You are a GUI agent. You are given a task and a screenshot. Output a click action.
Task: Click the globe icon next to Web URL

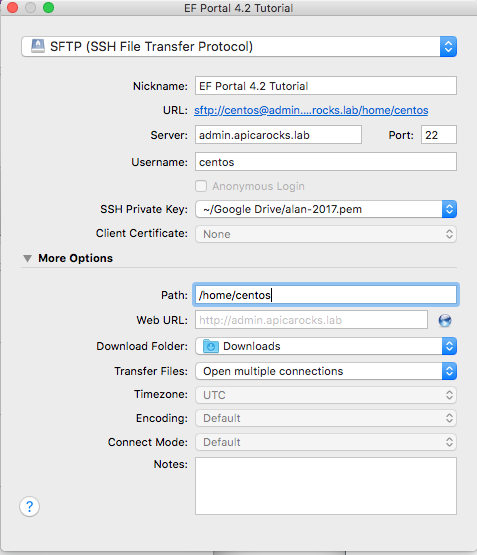pyautogui.click(x=445, y=320)
